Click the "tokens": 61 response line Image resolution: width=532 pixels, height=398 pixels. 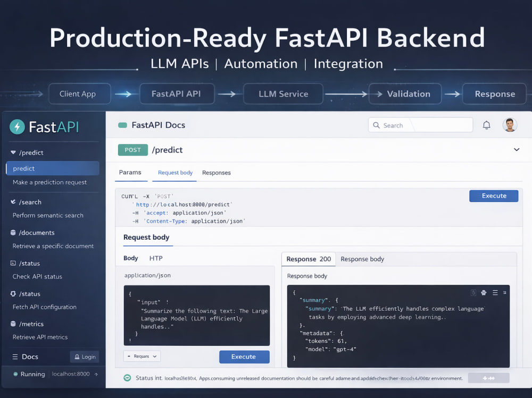326,341
